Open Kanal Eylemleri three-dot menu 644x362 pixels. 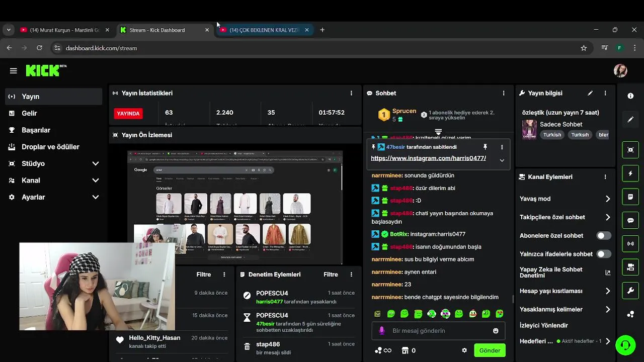[605, 177]
